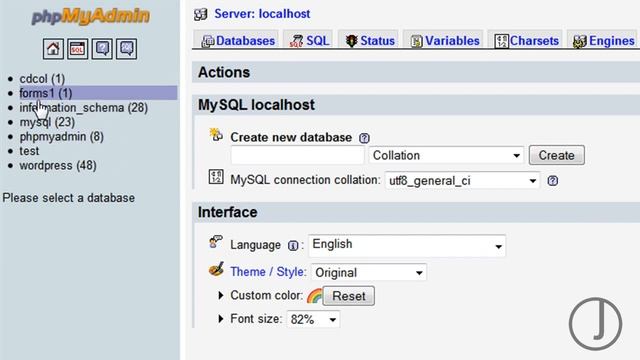This screenshot has height=360, width=640.
Task: Open phpMyAdmin documentation icon
Action: (102, 49)
